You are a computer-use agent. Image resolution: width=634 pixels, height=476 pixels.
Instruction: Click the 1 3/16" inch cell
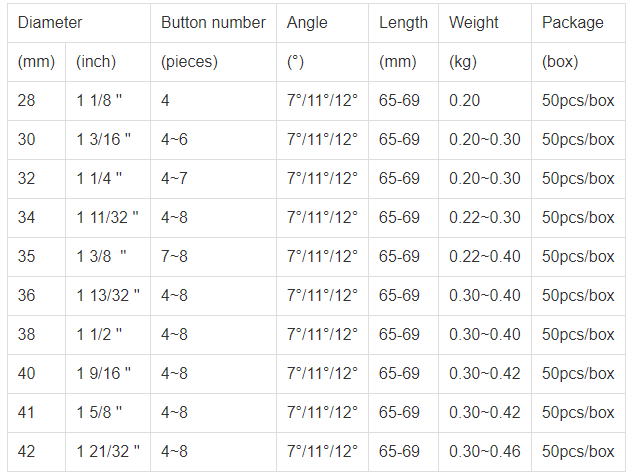click(108, 140)
